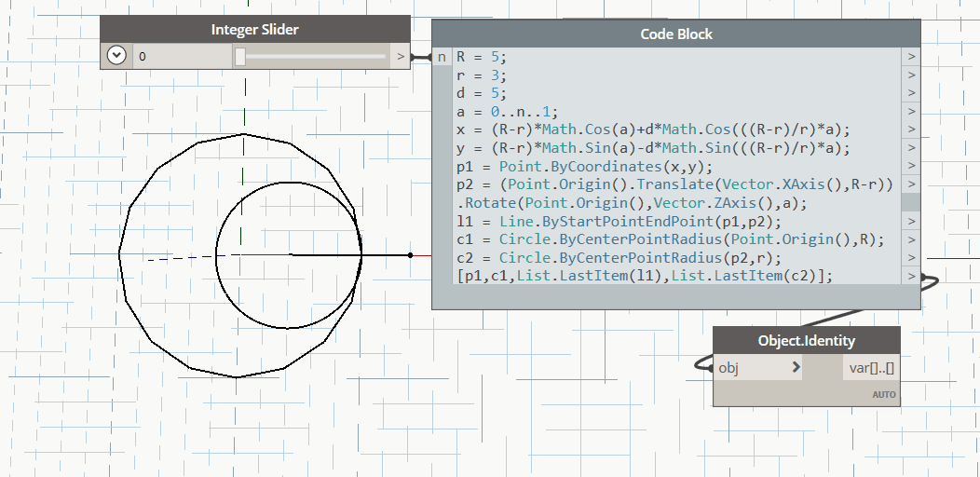The image size is (980, 477).
Task: Select the Object.Identity node title
Action: (x=806, y=340)
